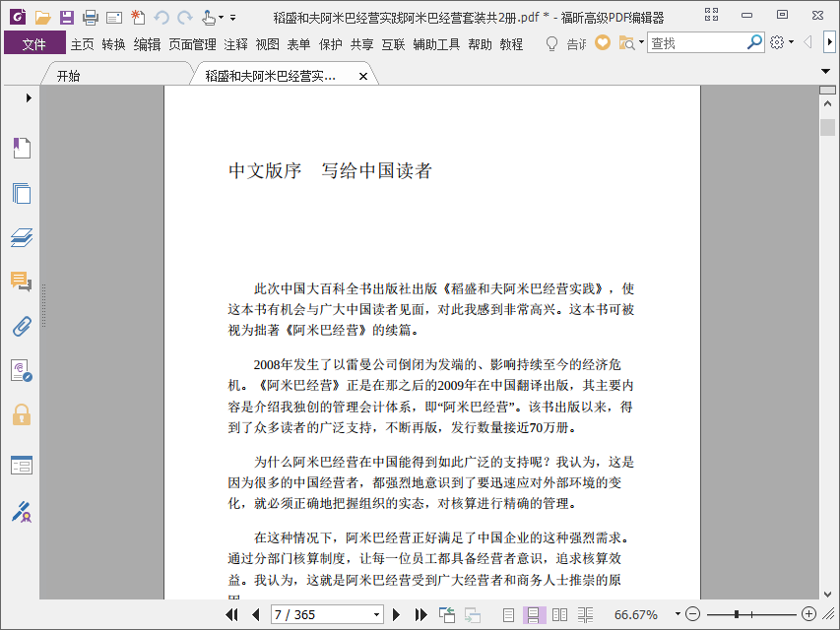Open the Pages thumbnail panel
Screen dimensions: 840x630
22,193
